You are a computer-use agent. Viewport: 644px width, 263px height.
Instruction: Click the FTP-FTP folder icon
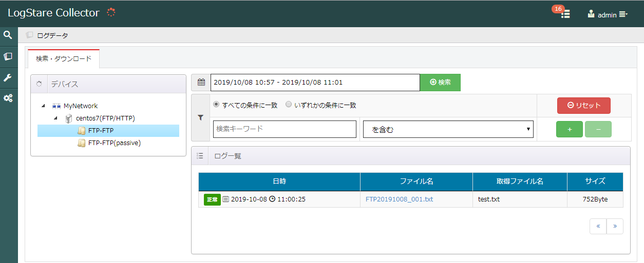click(x=81, y=131)
